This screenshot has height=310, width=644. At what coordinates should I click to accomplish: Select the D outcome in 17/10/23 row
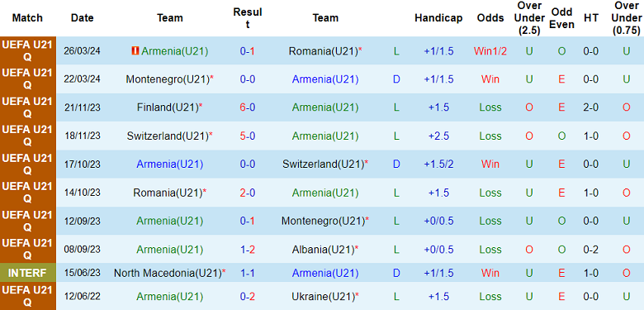(x=396, y=165)
